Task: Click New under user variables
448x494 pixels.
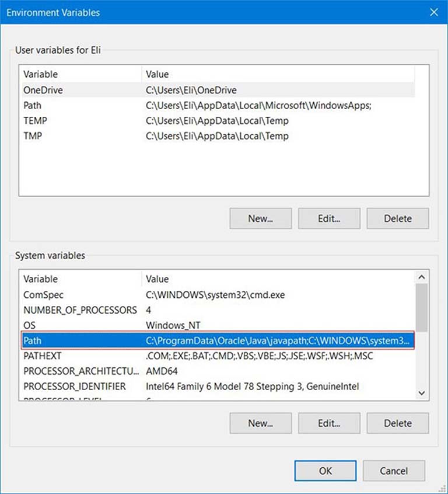Action: (x=260, y=218)
